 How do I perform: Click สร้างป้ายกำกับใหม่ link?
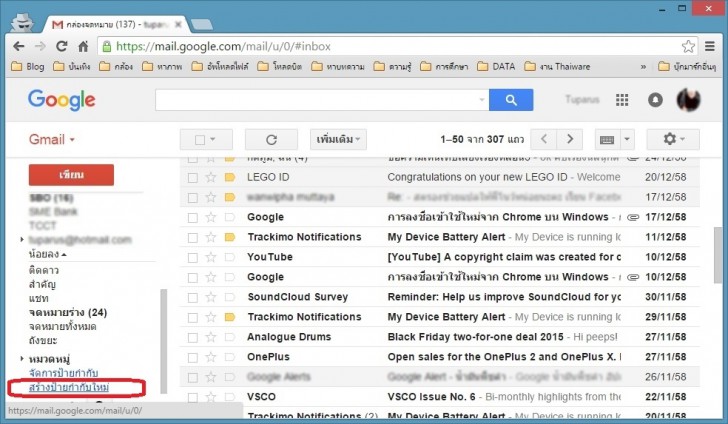69,387
